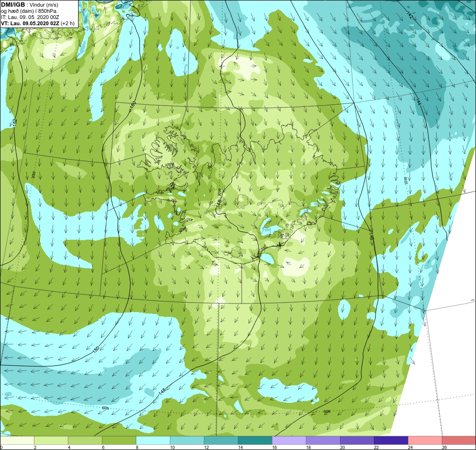Click the 'VT: Lau. 09.05.2020 02Z (+2 h)' line
Image resolution: width=476 pixels, height=450 pixels.
pos(38,23)
